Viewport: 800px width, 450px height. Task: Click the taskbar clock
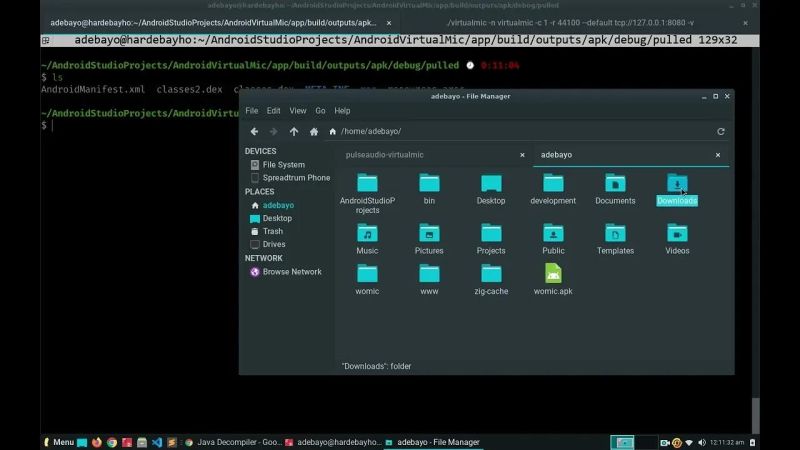(727, 442)
